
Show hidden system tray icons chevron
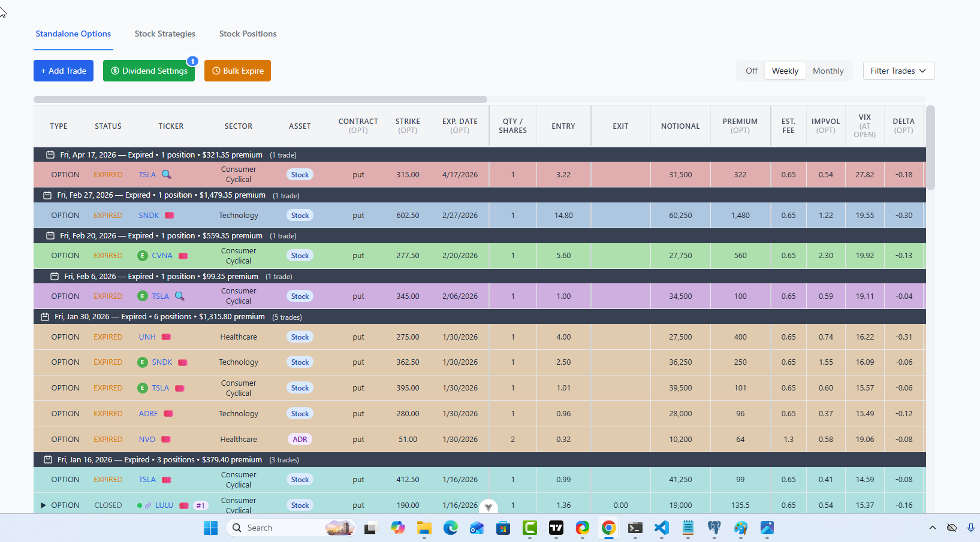pos(933,528)
